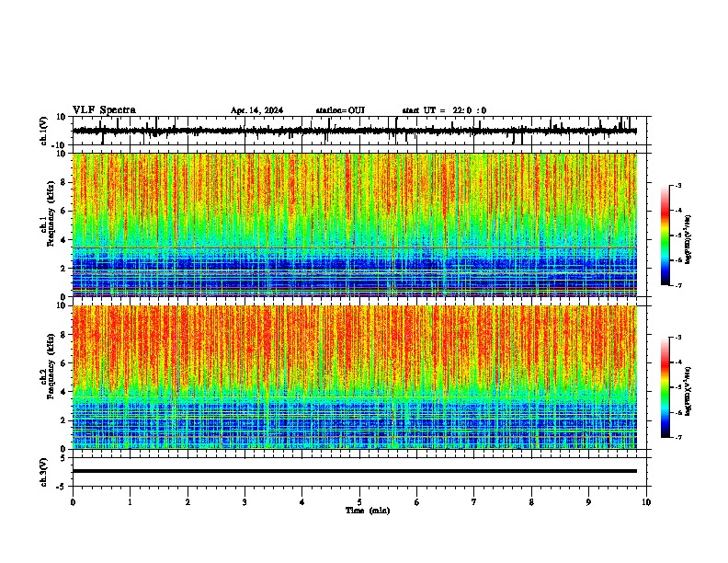Screen dimensions: 728x563
Task: Click time axis tick label "4"
Action: [x=302, y=502]
